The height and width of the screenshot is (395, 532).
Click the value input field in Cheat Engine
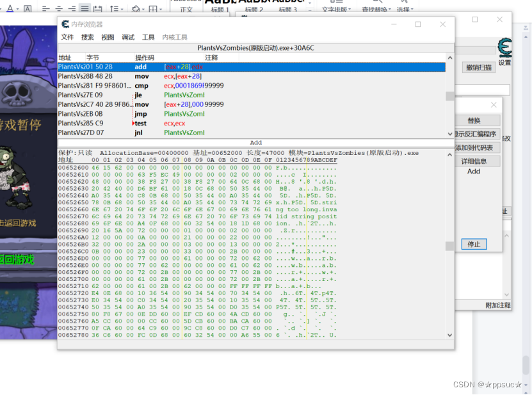(482, 90)
